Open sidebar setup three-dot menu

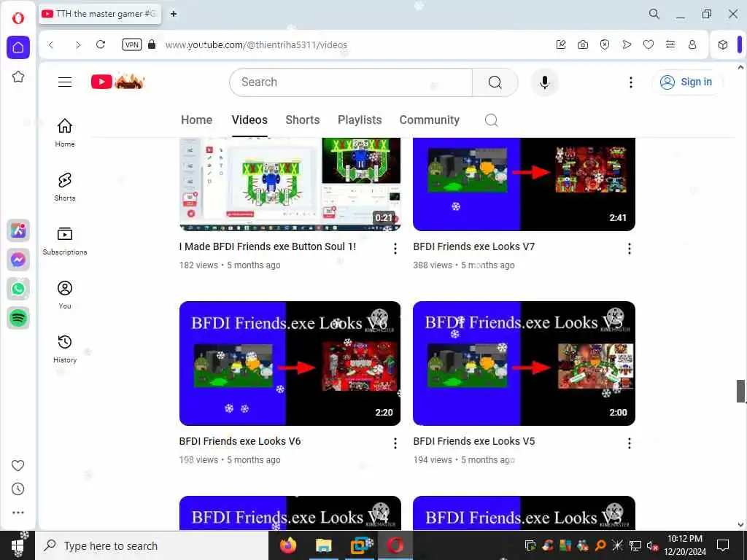[18, 513]
